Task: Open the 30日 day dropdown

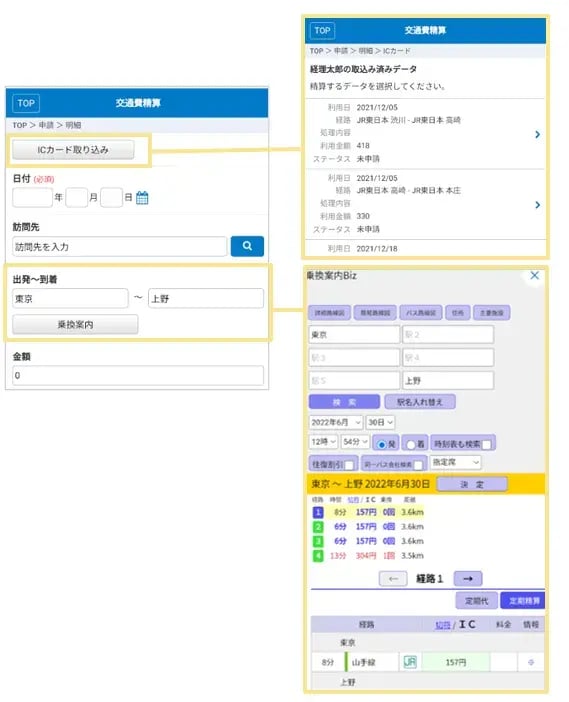Action: click(x=381, y=422)
